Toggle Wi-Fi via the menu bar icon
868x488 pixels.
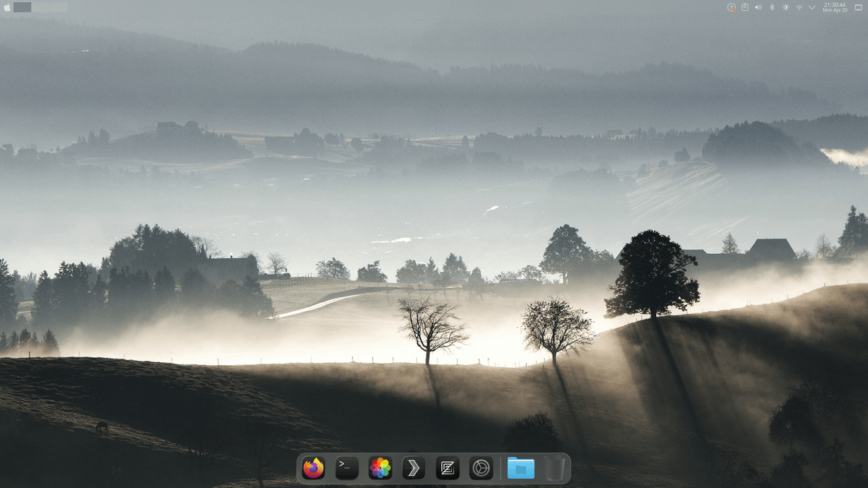point(799,7)
